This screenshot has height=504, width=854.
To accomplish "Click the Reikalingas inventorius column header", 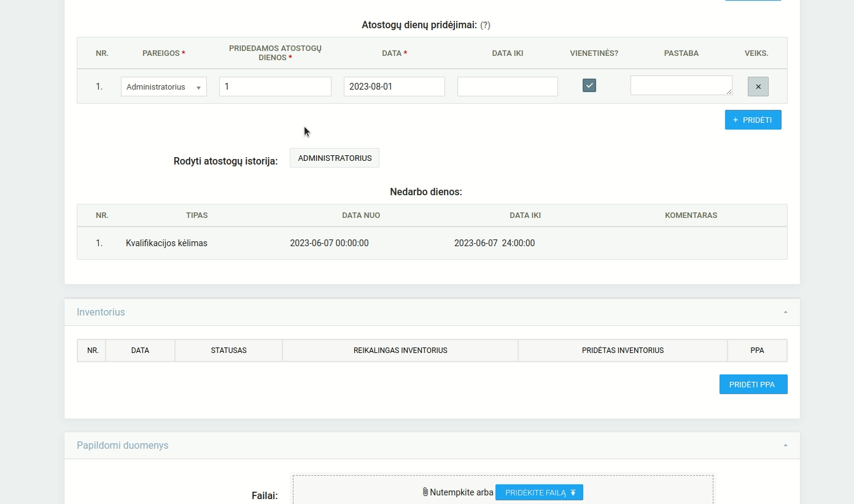I will click(x=400, y=351).
